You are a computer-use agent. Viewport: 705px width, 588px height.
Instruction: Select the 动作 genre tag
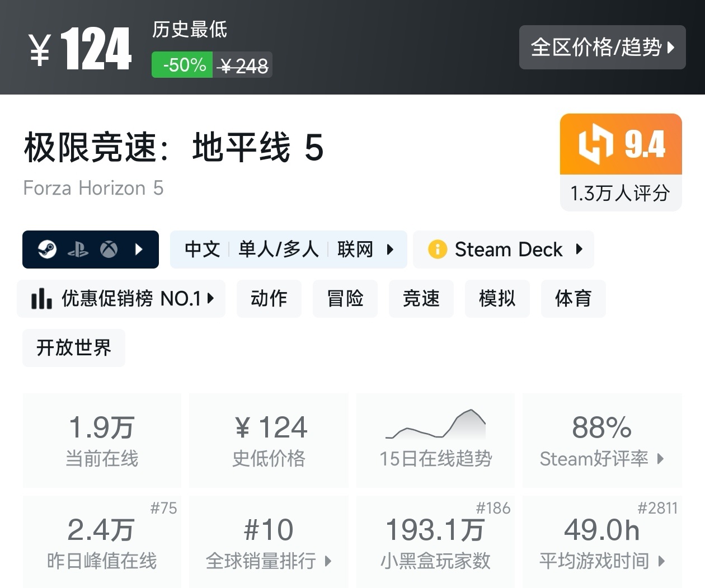pyautogui.click(x=269, y=299)
